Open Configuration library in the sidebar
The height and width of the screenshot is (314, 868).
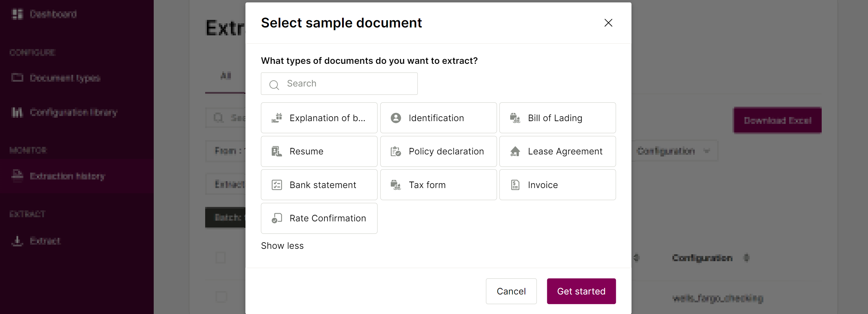tap(73, 112)
